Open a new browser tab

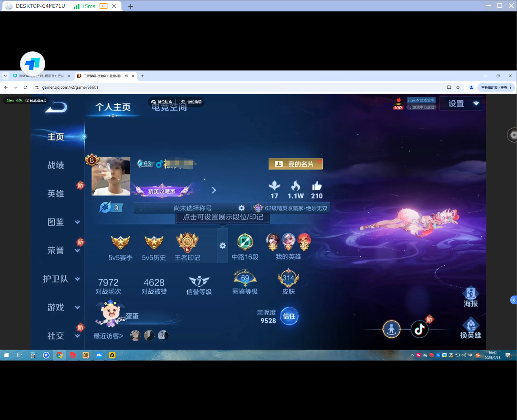[143, 76]
